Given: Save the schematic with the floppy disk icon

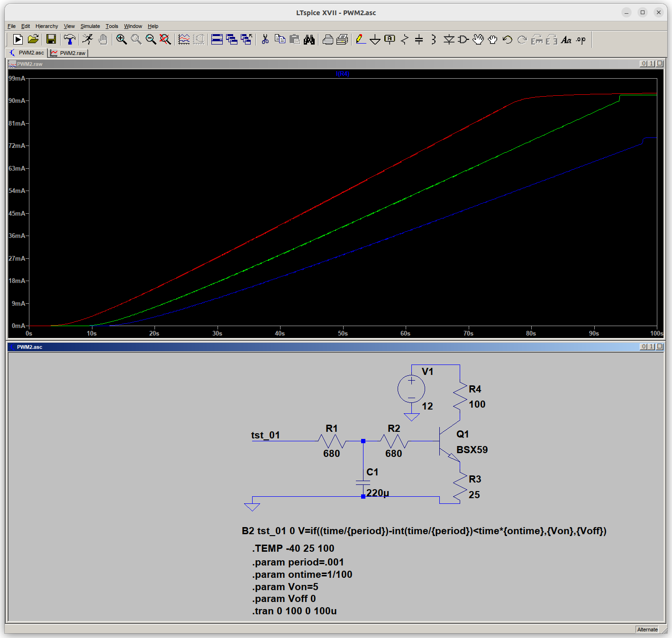Looking at the screenshot, I should (x=51, y=40).
